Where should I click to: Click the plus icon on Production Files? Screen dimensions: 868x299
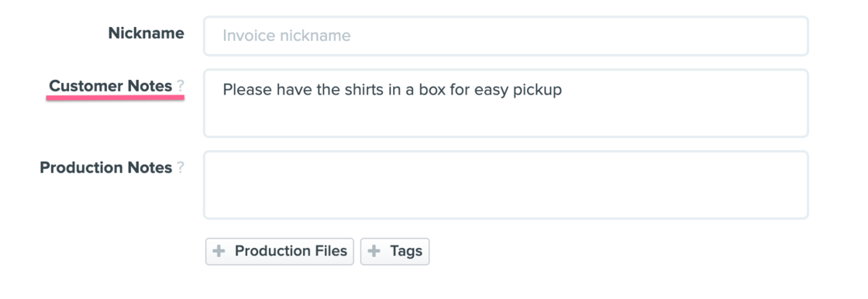[219, 252]
